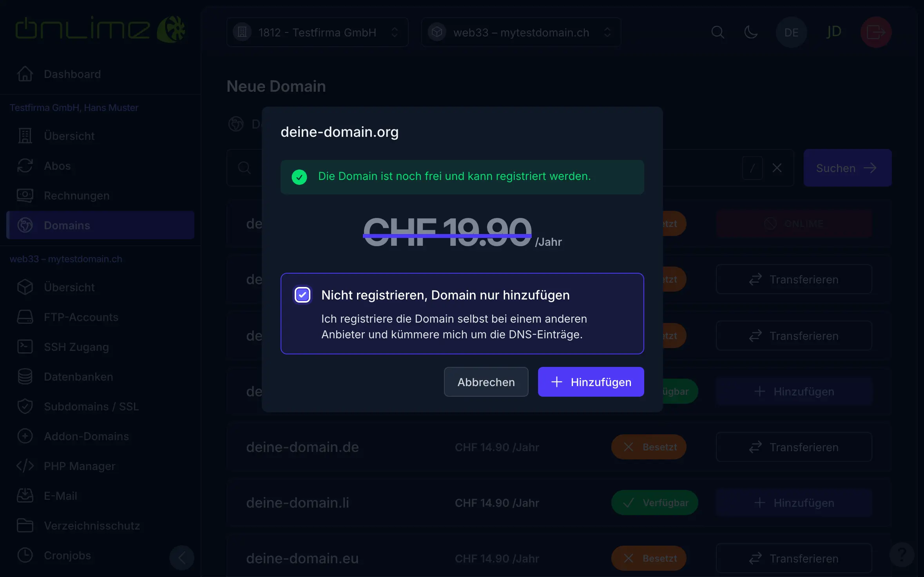This screenshot has width=924, height=577.
Task: Open the web33 – mytestdomain.ch selector
Action: (521, 32)
